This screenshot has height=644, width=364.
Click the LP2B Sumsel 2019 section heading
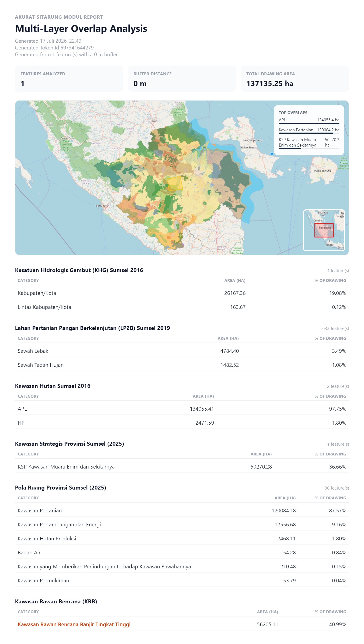[x=92, y=328]
